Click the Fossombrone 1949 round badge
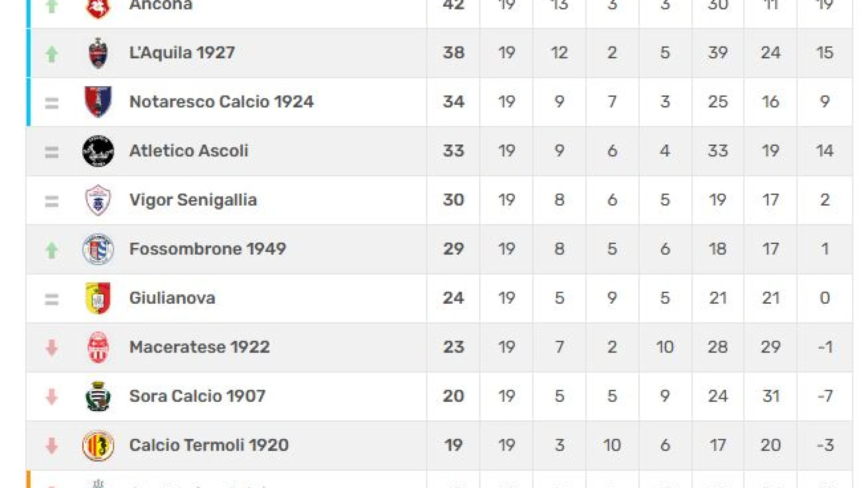Viewport: 868px width, 488px height. pos(98,249)
